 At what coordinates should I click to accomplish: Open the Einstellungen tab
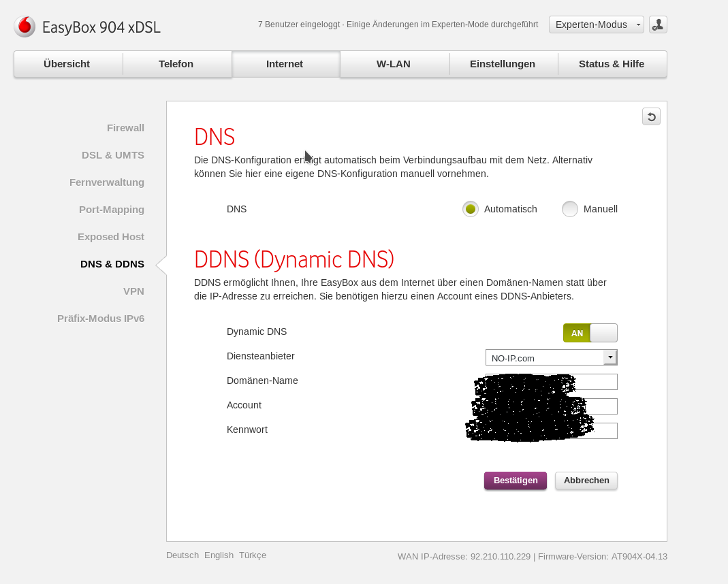(503, 64)
